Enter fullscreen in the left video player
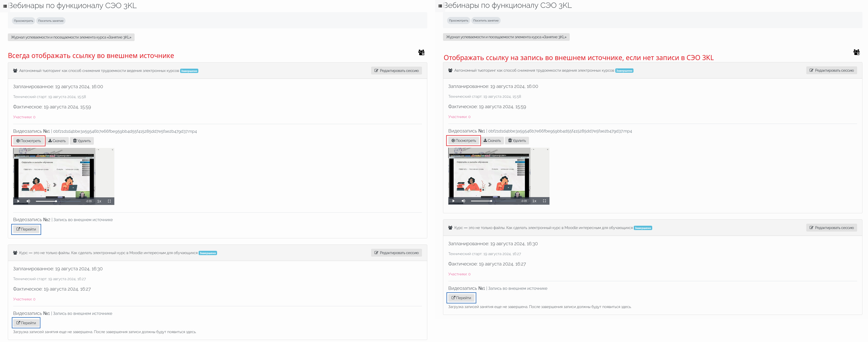868x342 pixels. point(109,201)
